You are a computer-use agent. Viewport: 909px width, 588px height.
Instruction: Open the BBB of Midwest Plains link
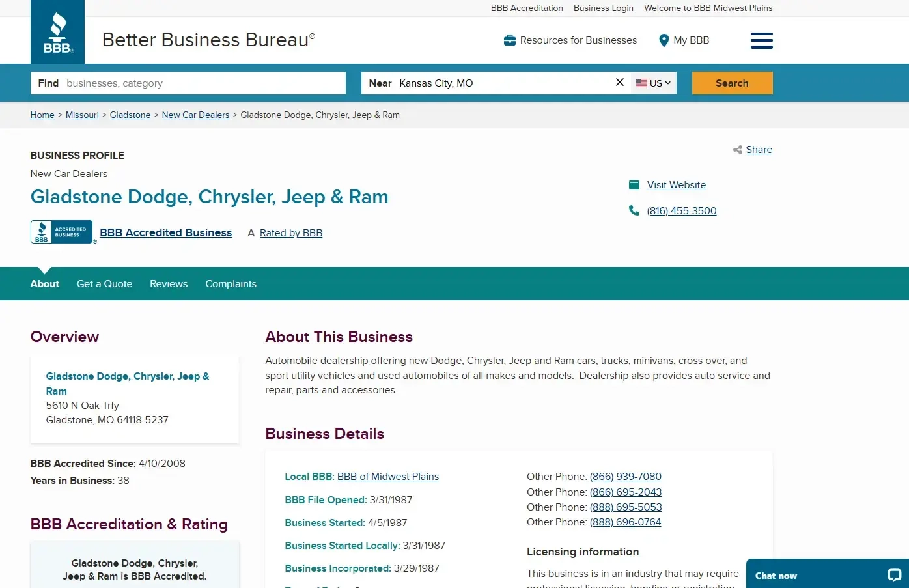(387, 477)
